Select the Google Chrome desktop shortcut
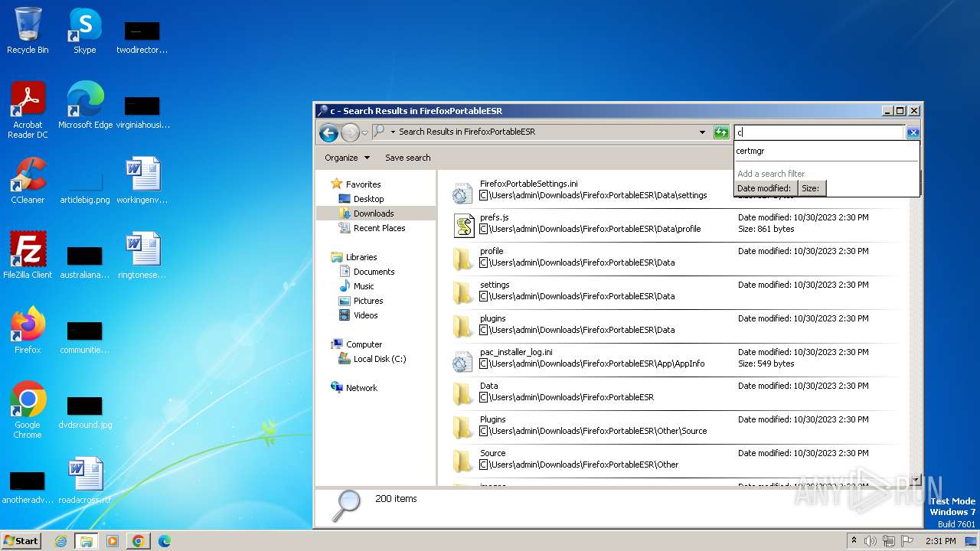Image resolution: width=980 pixels, height=551 pixels. point(28,409)
